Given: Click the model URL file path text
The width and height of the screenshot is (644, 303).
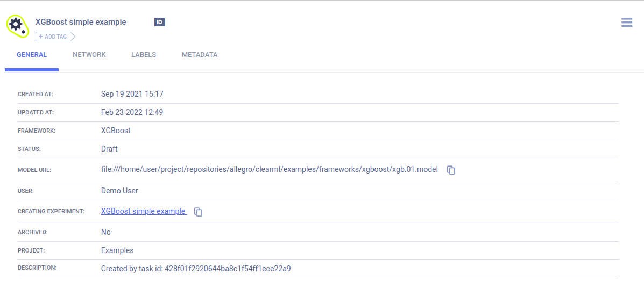Looking at the screenshot, I should [x=269, y=169].
